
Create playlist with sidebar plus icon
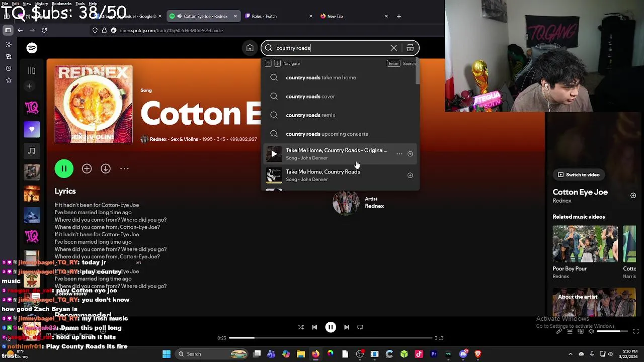point(29,86)
